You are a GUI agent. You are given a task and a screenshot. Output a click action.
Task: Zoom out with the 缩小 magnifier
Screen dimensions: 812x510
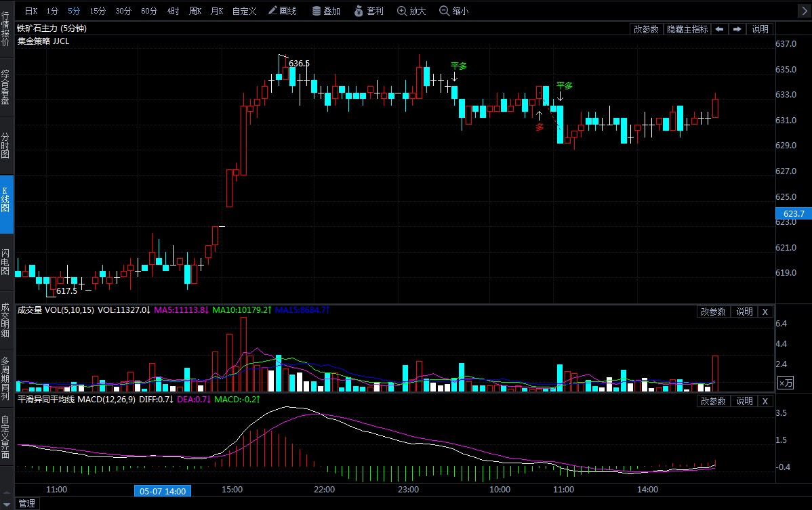[x=453, y=11]
